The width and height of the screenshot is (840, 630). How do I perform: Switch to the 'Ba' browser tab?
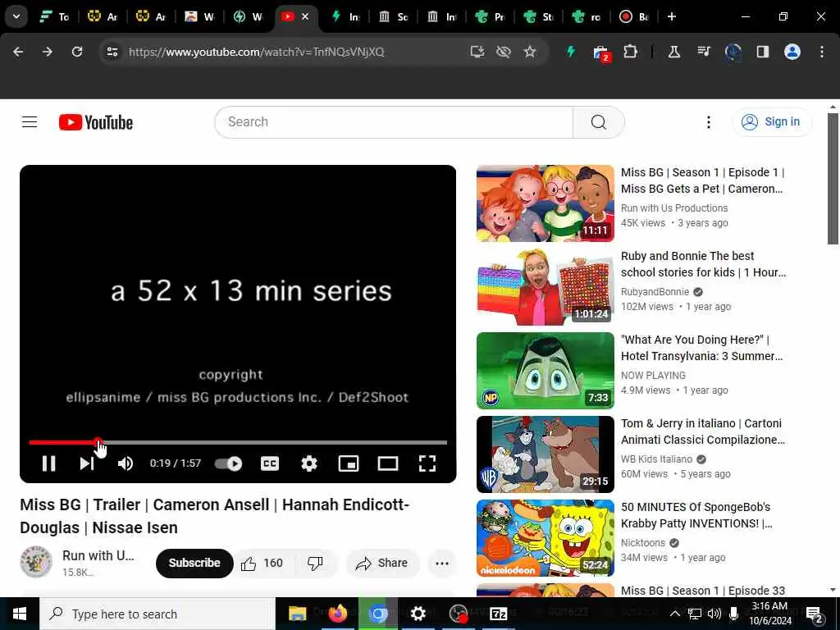point(634,16)
